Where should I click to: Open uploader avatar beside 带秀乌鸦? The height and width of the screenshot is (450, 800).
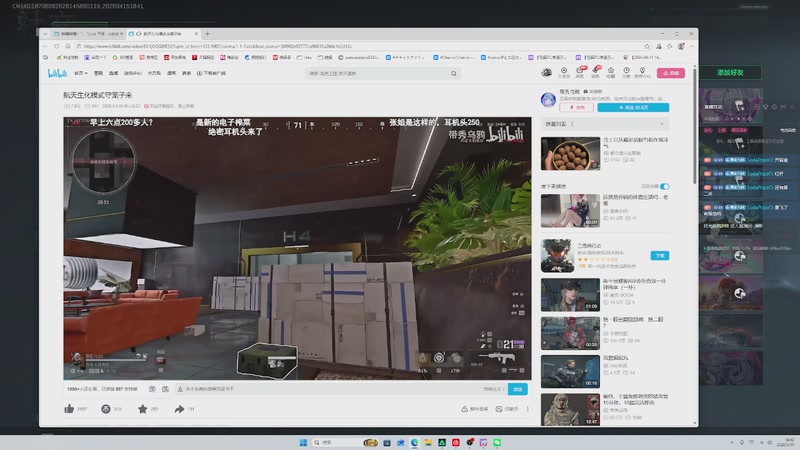[x=548, y=99]
